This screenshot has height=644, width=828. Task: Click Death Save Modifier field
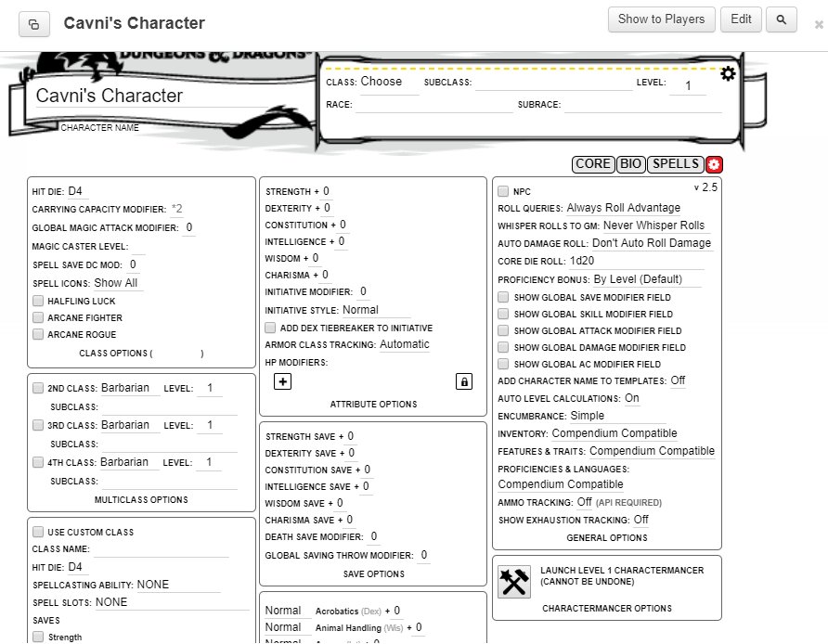click(374, 537)
